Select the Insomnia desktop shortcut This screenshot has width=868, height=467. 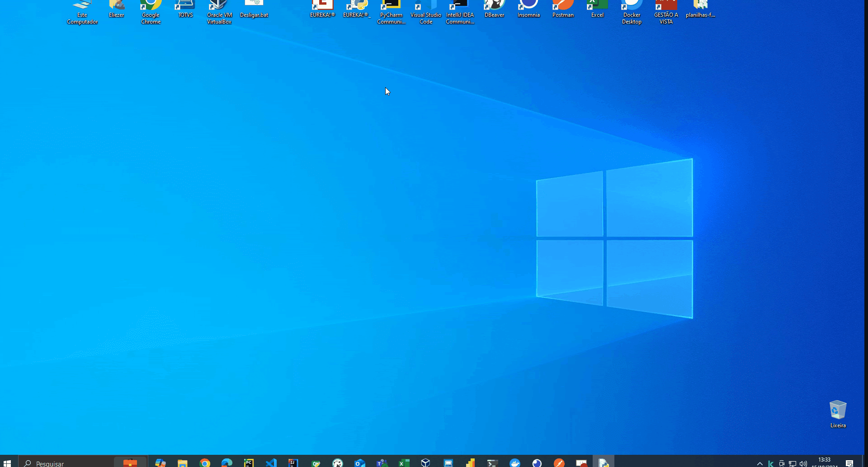[528, 10]
